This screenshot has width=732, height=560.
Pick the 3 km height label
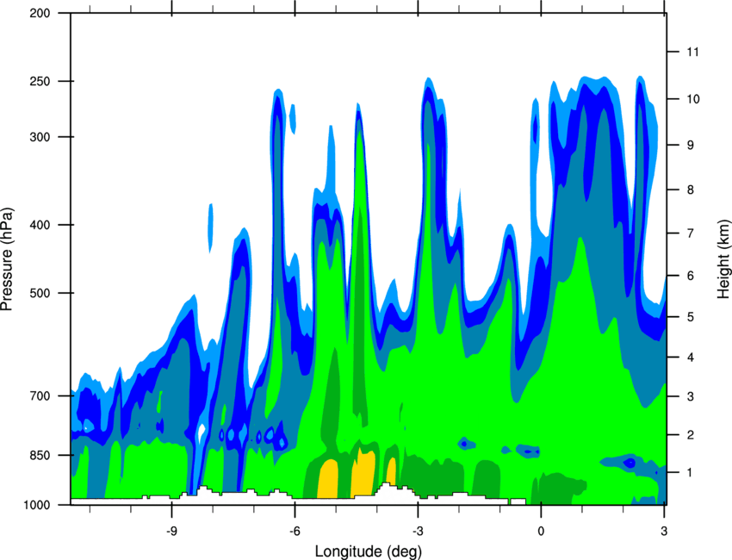(691, 396)
